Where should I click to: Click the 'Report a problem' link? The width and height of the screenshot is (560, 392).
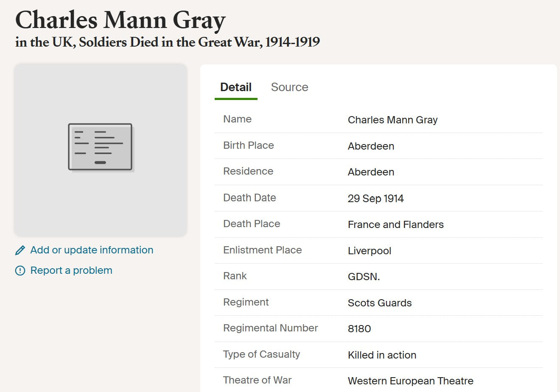(71, 270)
